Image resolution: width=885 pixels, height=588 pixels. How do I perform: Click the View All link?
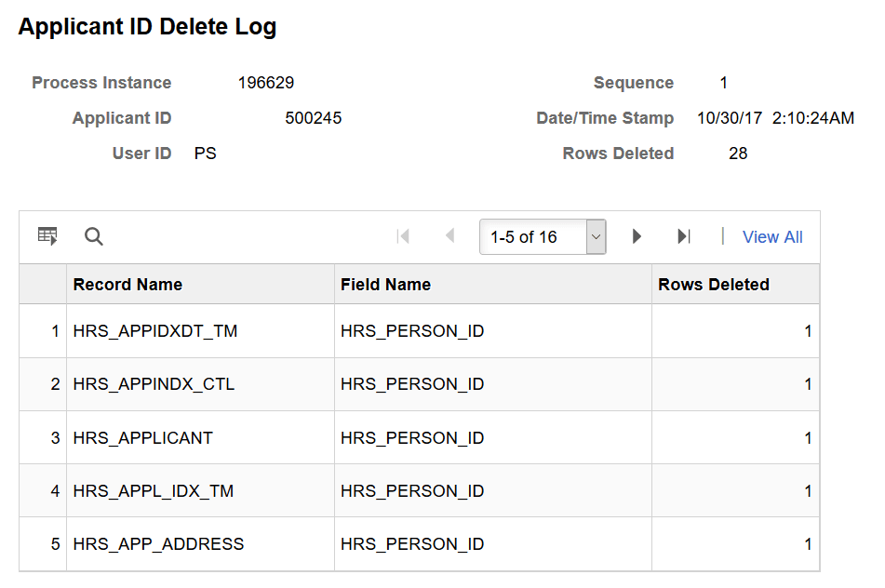[x=772, y=236]
